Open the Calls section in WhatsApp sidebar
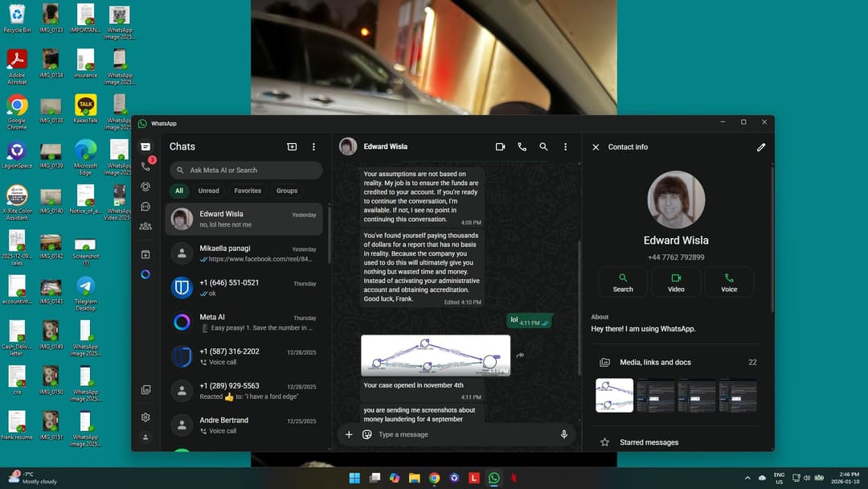This screenshot has width=868, height=489. point(145,166)
